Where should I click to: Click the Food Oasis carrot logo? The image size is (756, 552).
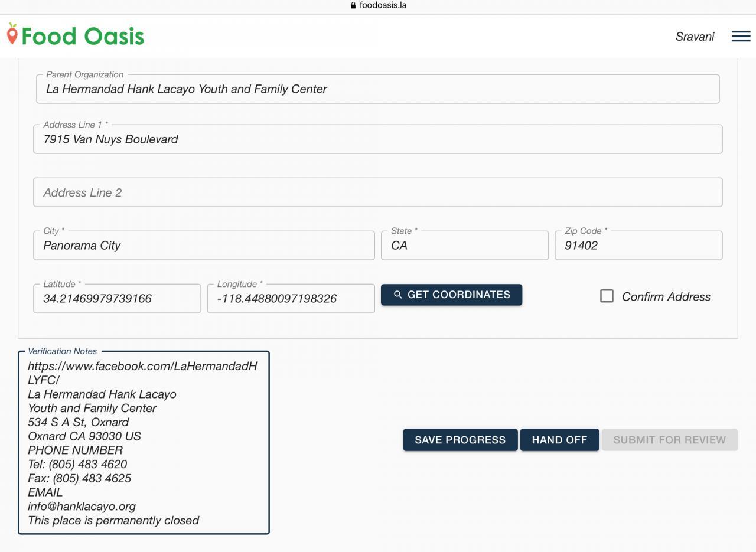click(x=12, y=34)
